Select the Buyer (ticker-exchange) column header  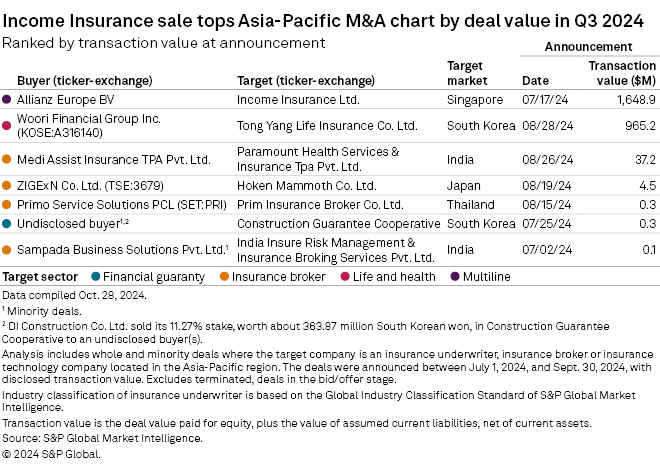[x=72, y=80]
